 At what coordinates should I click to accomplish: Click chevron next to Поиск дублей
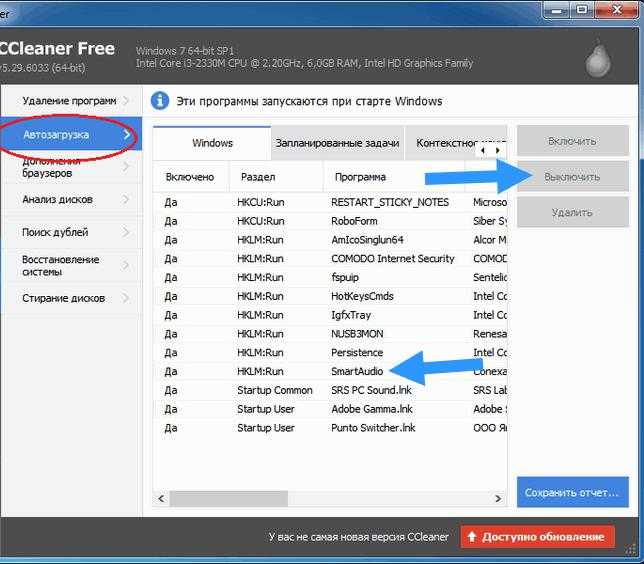tap(126, 233)
